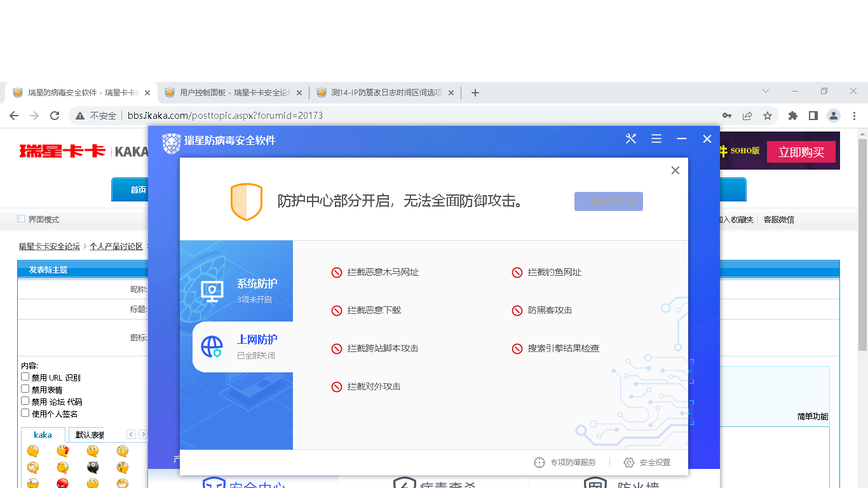
Task: Open Chrome three-dot menu
Action: (x=855, y=116)
